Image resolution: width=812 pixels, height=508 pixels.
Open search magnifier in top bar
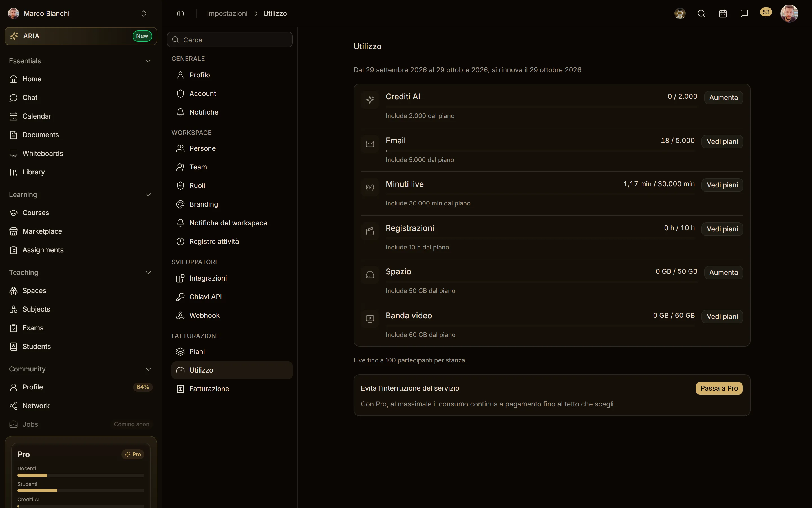point(701,14)
